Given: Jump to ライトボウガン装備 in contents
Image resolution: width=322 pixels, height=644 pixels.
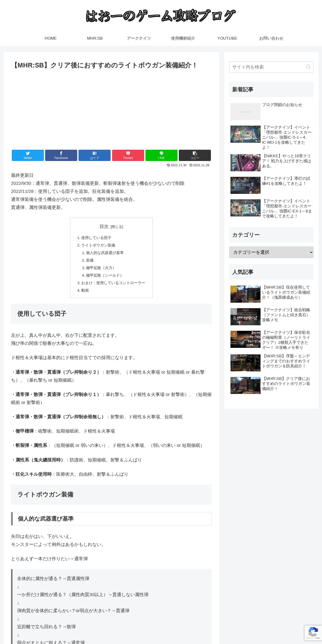Looking at the screenshot, I should [x=98, y=245].
